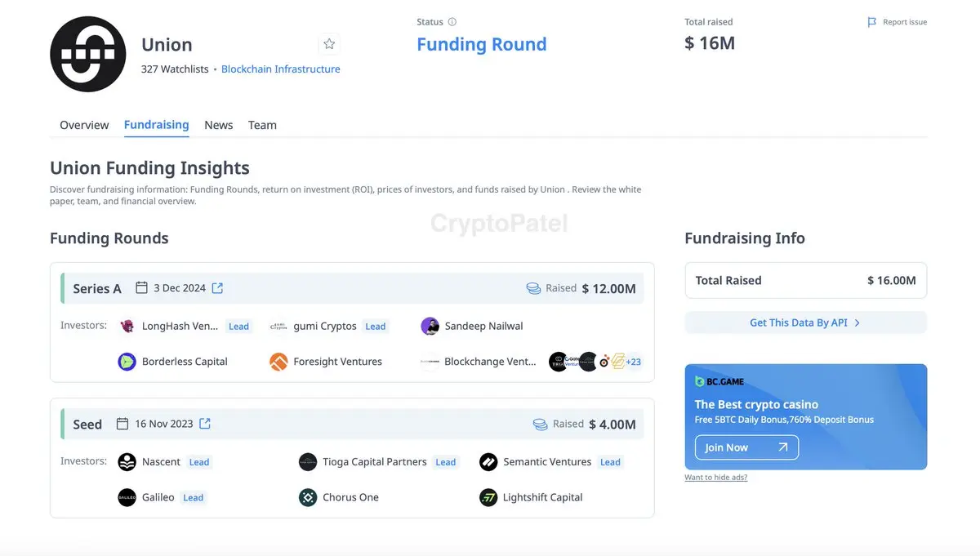This screenshot has height=556, width=980.
Task: Expand the +23 more investors badge
Action: coord(633,362)
